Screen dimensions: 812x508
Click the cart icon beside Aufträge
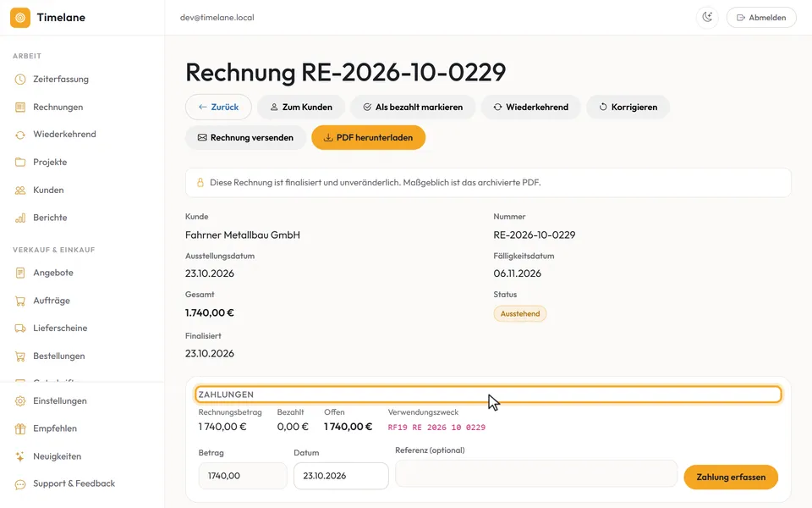(x=20, y=301)
